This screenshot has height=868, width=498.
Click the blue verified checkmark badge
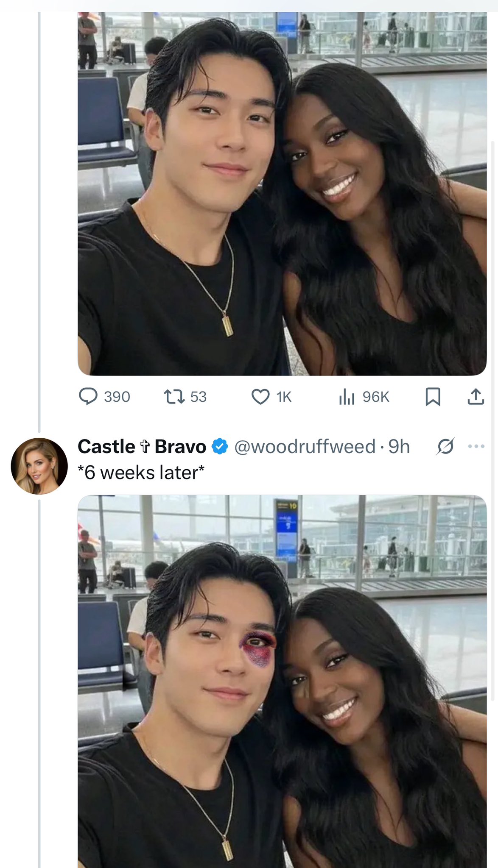tap(220, 446)
